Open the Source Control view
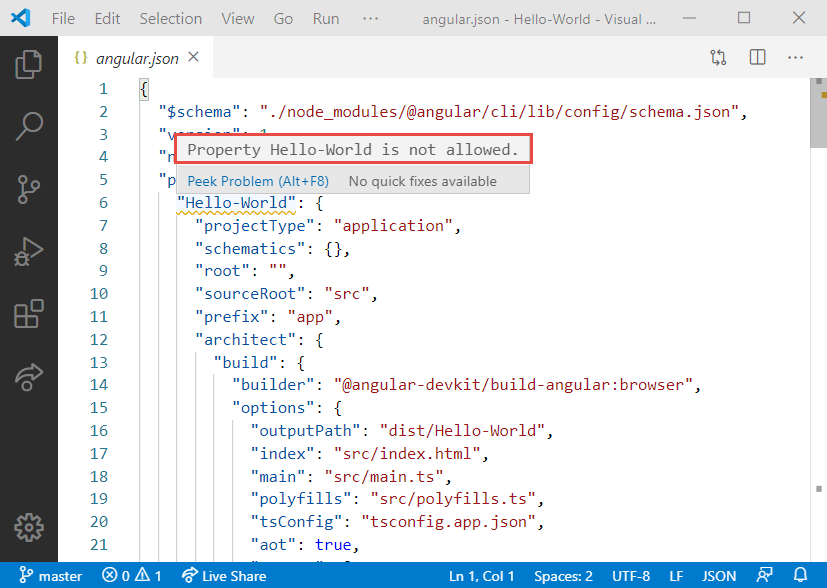Viewport: 827px width, 588px height. coord(28,189)
